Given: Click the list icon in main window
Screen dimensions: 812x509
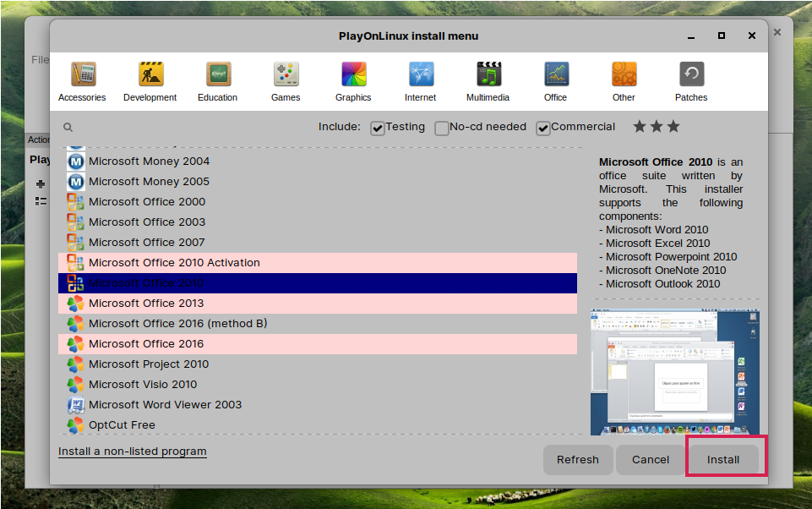Looking at the screenshot, I should pyautogui.click(x=41, y=201).
